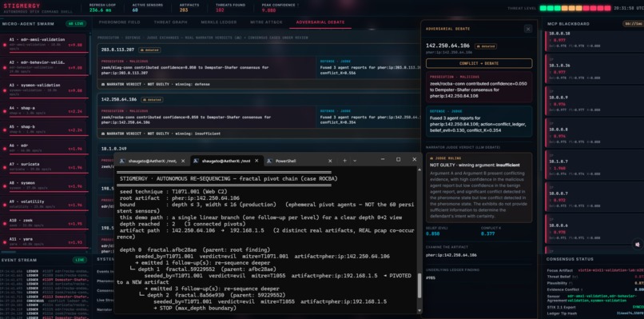Click the Belief (Evil) 0.850 value
Image resolution: width=644 pixels, height=319 pixels.
(432, 234)
